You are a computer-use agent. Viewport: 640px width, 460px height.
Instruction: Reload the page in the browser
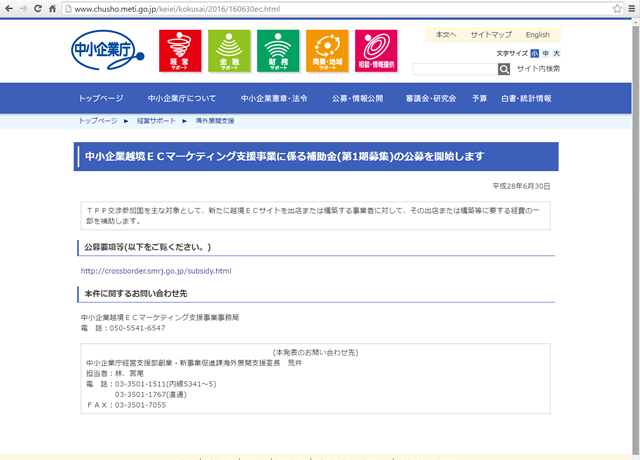tap(51, 8)
